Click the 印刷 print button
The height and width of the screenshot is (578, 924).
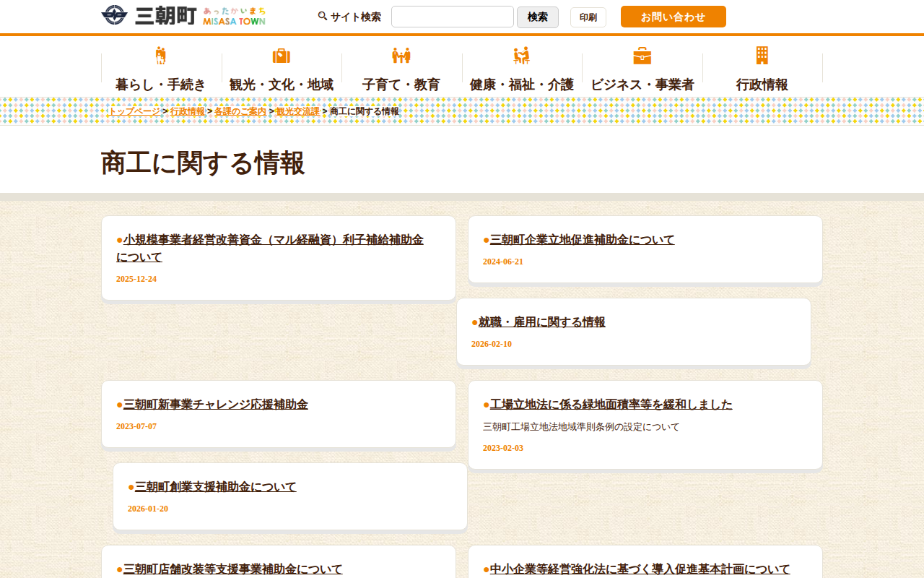click(588, 17)
